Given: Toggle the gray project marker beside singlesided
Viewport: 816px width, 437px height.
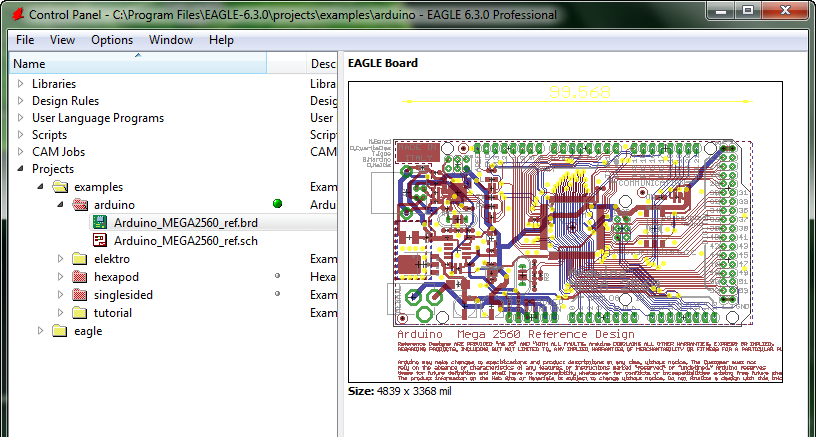Looking at the screenshot, I should (x=277, y=294).
